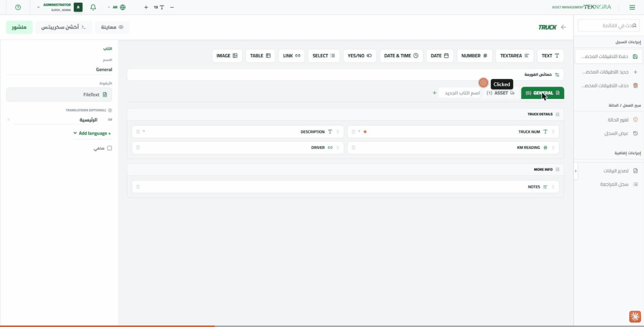The height and width of the screenshot is (327, 644).
Task: Open أكشن سكريبتس action scripts button
Action: coord(64,27)
